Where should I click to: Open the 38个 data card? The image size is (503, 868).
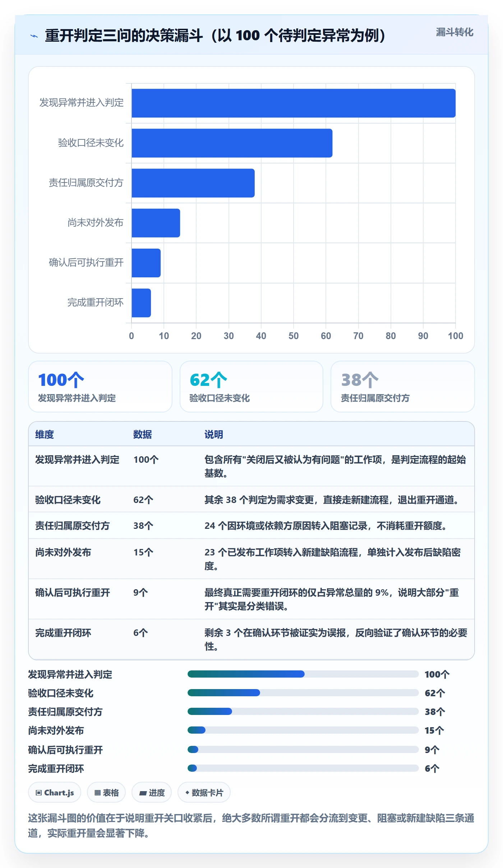tap(403, 387)
